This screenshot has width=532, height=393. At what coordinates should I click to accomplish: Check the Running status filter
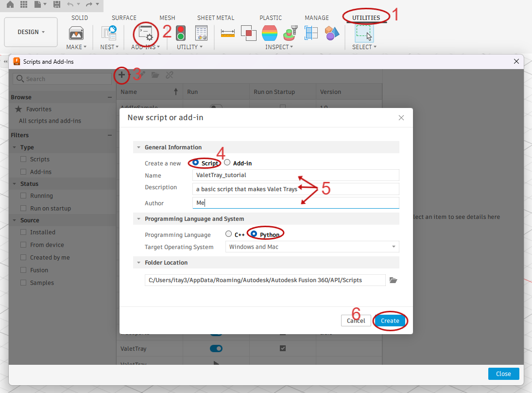23,196
